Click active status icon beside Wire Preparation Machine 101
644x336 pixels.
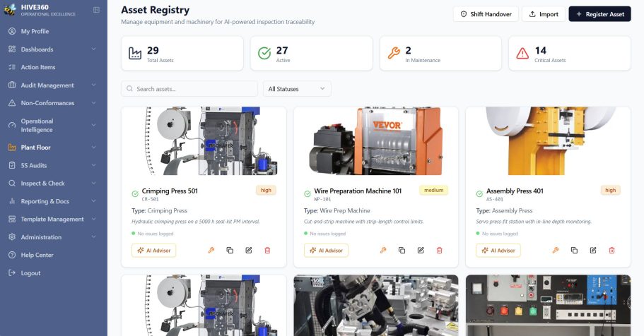(x=308, y=194)
